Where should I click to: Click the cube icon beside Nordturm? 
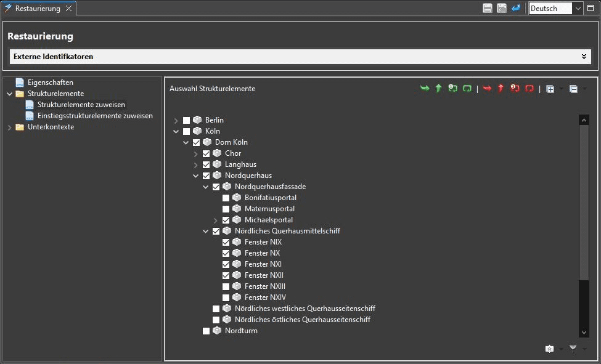pyautogui.click(x=218, y=331)
